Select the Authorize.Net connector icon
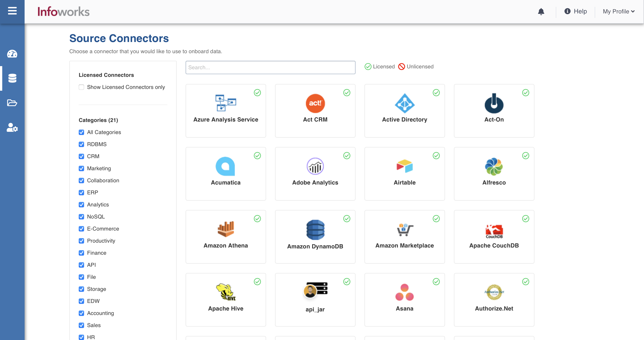The height and width of the screenshot is (340, 644). pos(494,292)
